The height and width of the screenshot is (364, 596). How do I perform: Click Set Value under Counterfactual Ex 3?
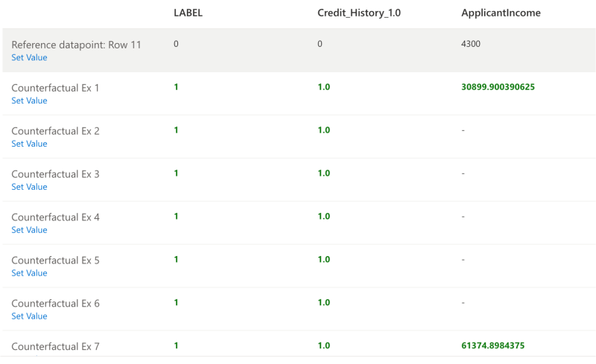tap(29, 187)
